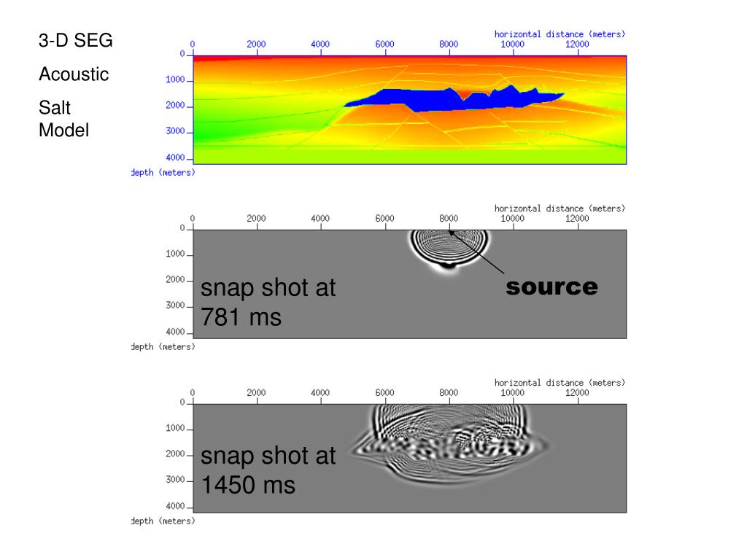Click horizontal tick "8000" above the 781 ms plot
Image resolution: width=747 pixels, height=560 pixels.
click(x=449, y=219)
